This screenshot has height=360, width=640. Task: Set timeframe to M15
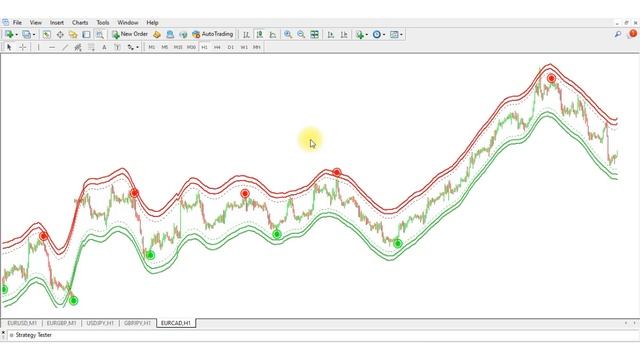(x=178, y=47)
